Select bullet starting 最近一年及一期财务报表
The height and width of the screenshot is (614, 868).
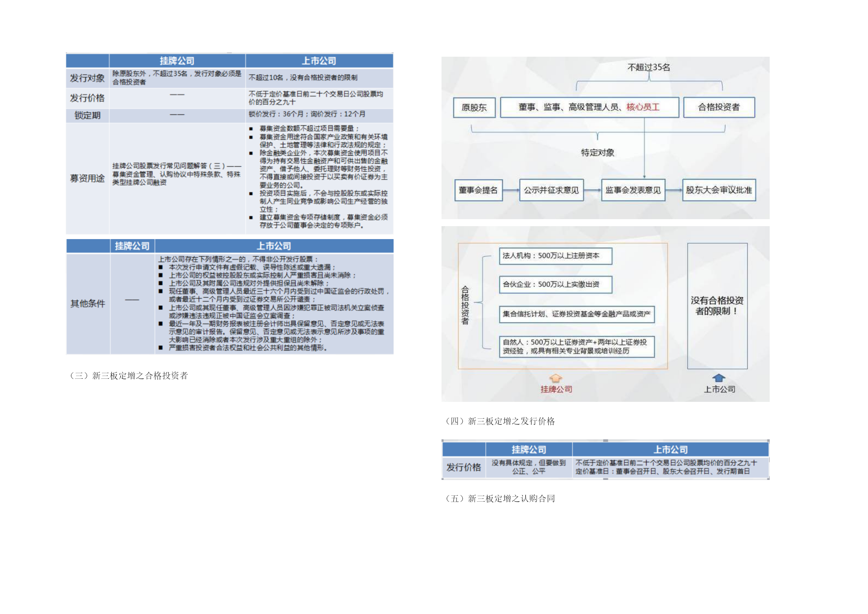coord(272,332)
